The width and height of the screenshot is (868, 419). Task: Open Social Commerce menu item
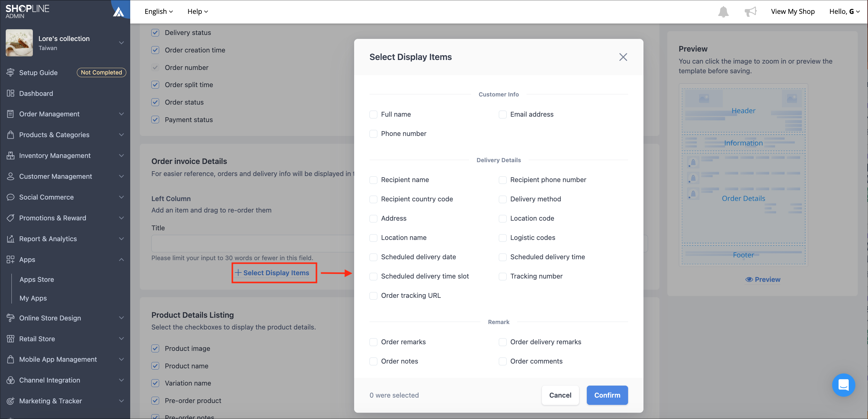(46, 197)
